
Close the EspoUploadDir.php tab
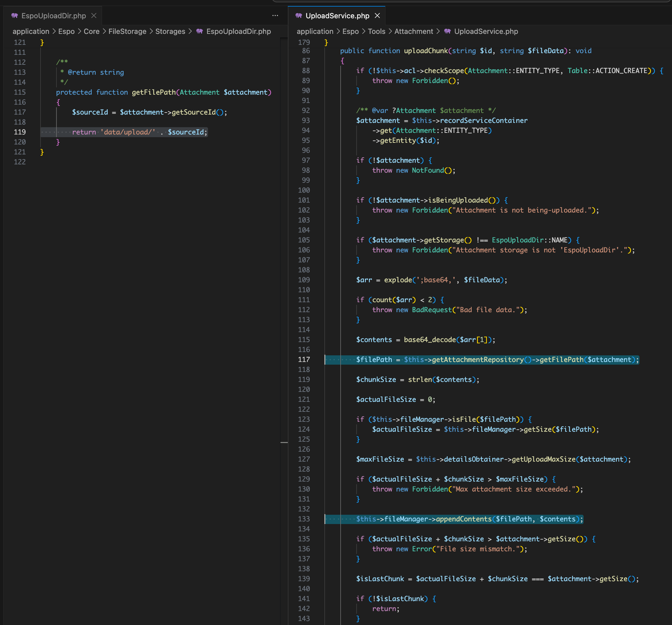click(x=94, y=16)
